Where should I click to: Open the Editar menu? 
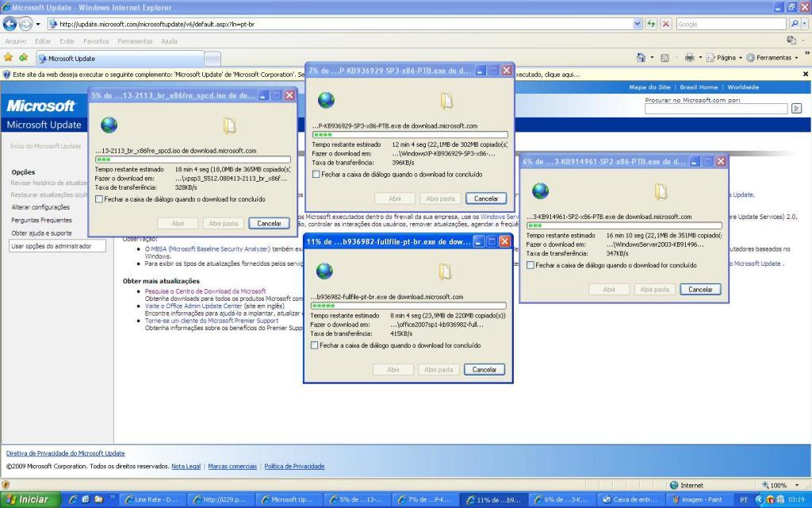[43, 41]
